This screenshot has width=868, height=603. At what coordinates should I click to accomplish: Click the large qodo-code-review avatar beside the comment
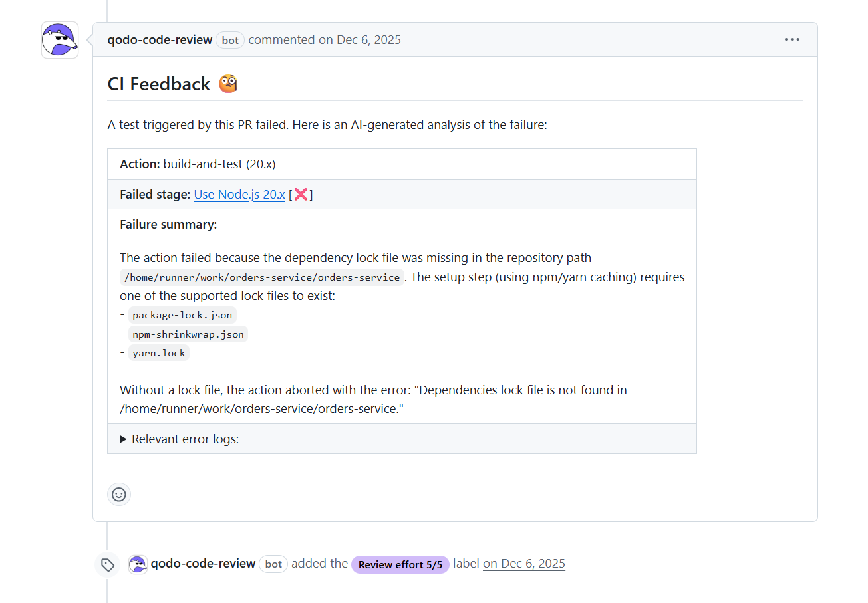pos(60,40)
